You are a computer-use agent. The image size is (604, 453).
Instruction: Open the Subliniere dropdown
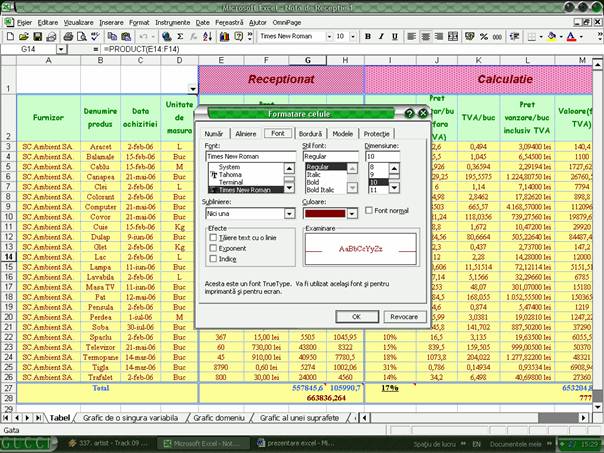coord(289,213)
